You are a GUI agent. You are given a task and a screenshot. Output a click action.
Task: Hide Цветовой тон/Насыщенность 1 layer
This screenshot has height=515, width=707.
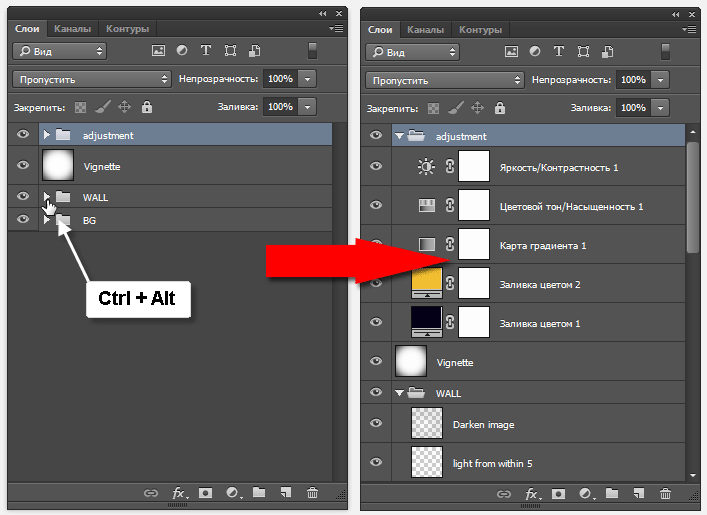click(x=376, y=205)
